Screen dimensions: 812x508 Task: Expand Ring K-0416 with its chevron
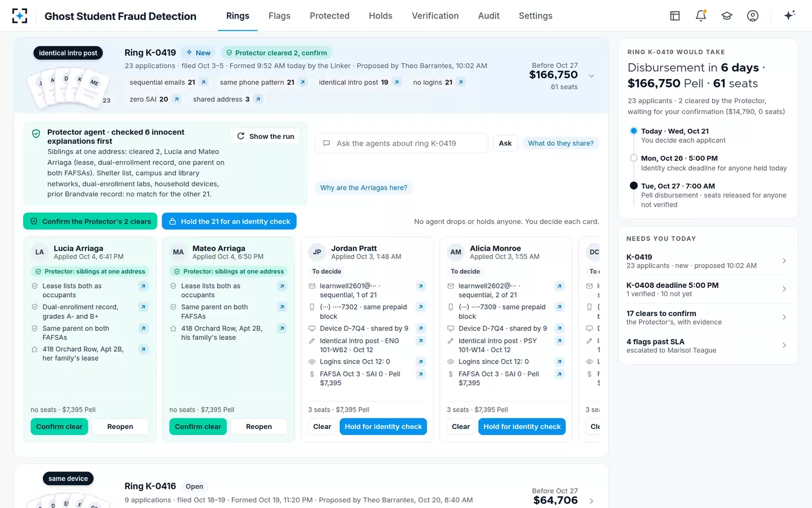[592, 501]
